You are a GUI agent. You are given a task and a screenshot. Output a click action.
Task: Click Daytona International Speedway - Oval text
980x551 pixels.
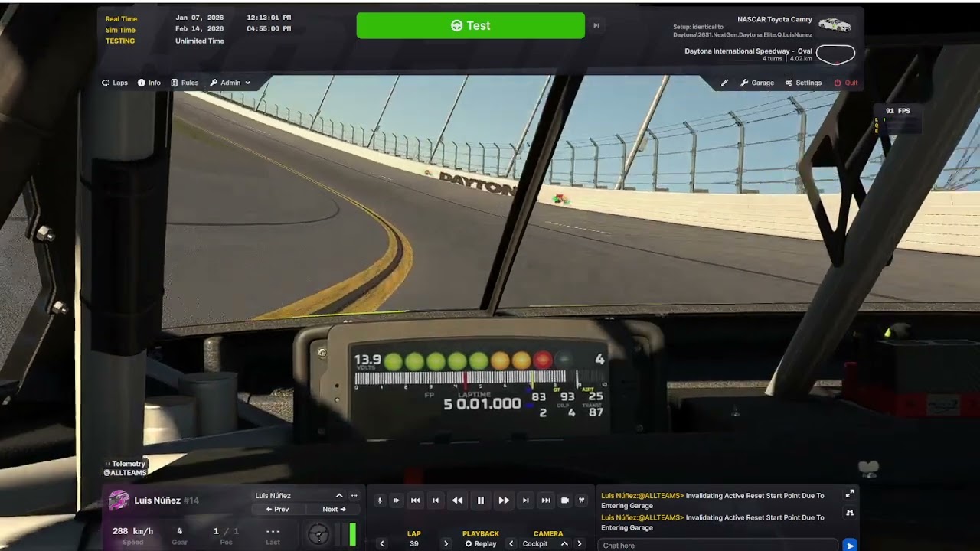point(748,51)
